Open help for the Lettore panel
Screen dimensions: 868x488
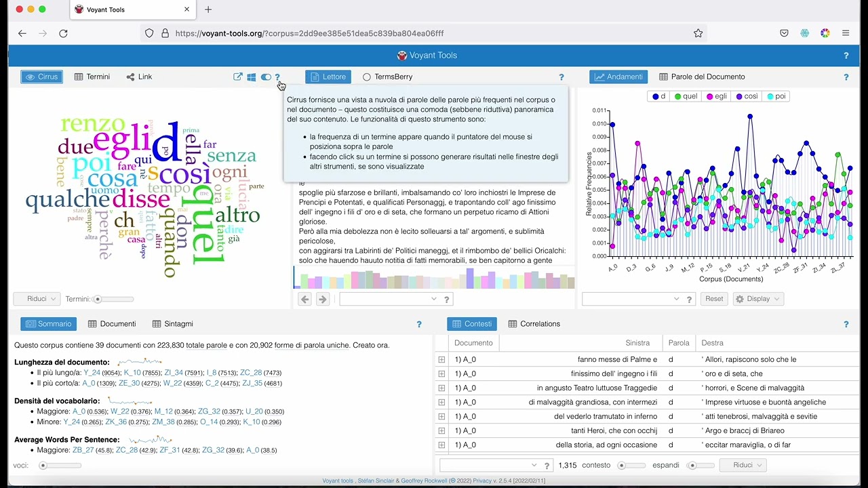pos(561,77)
